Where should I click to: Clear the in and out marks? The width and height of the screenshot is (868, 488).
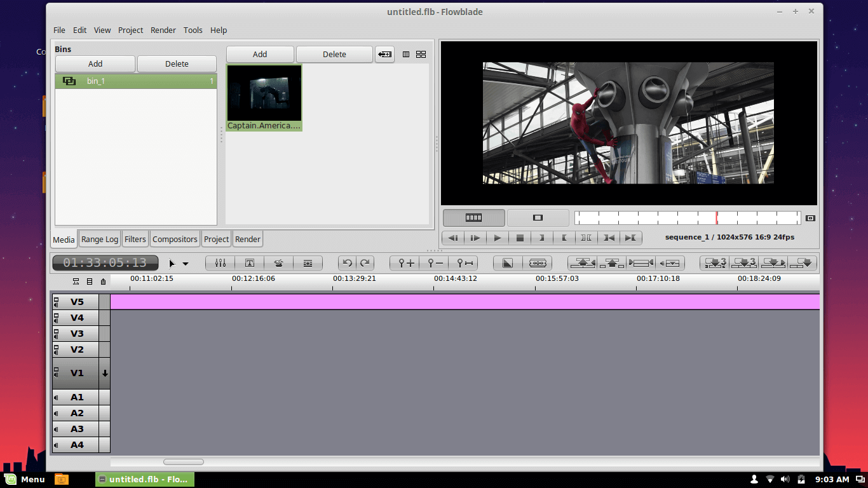click(587, 238)
